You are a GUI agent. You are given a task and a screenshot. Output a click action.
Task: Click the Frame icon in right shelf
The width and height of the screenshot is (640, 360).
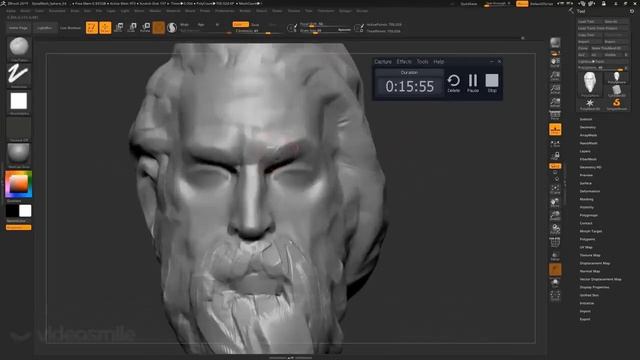pos(555,190)
